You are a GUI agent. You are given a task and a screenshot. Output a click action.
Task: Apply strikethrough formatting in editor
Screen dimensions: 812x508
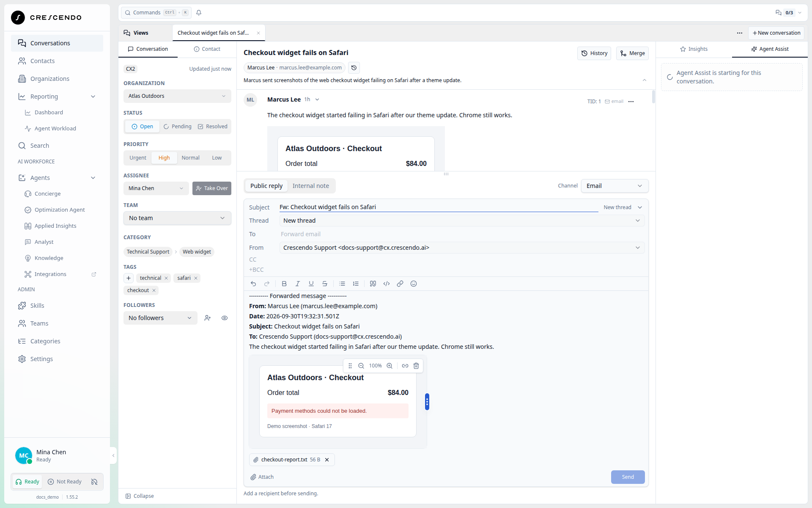click(325, 284)
